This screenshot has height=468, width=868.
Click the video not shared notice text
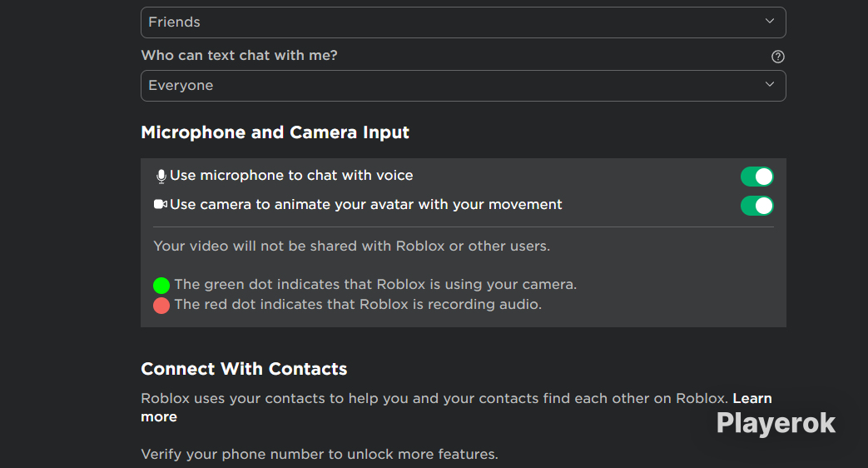click(351, 246)
